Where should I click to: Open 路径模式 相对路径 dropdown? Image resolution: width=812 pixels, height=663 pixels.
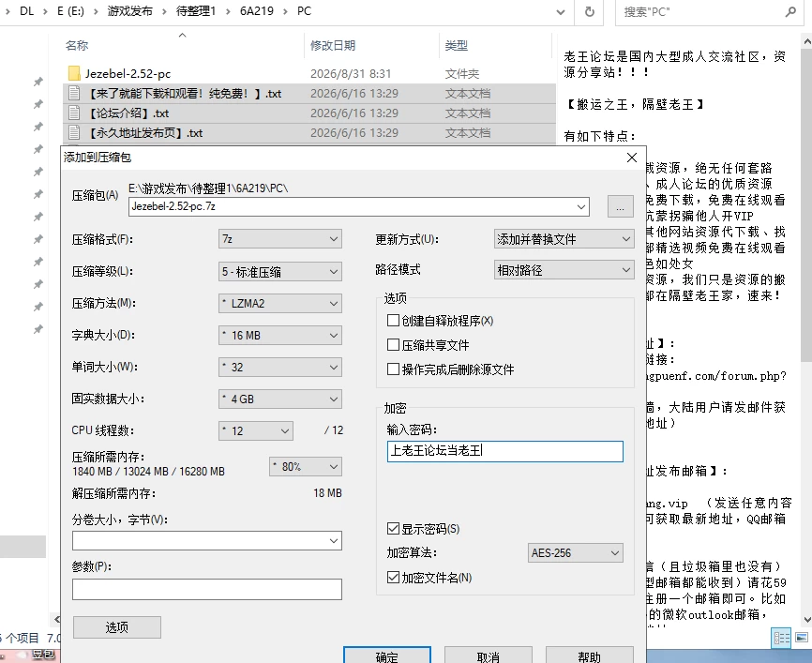click(x=564, y=270)
